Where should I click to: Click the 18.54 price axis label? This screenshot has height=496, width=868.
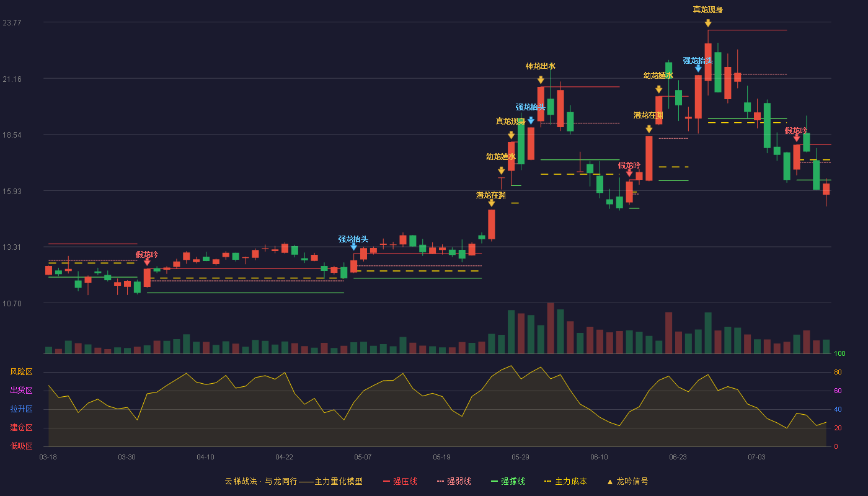tap(12, 135)
